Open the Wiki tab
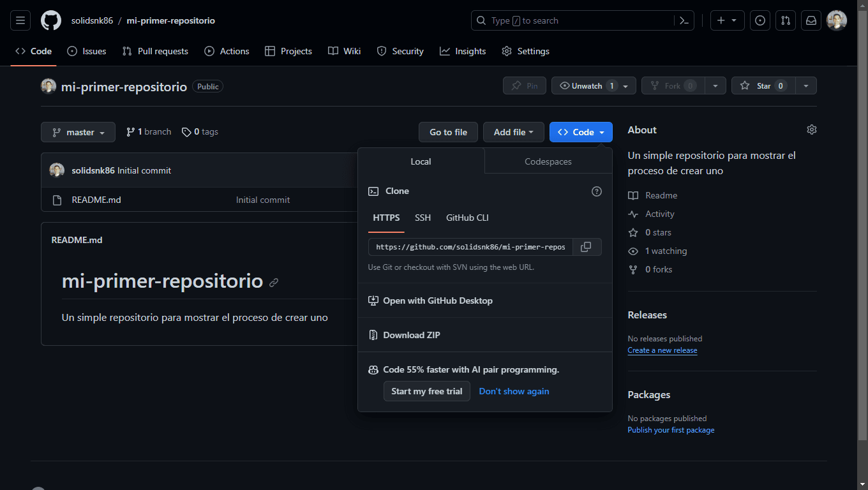The image size is (868, 490). click(345, 51)
